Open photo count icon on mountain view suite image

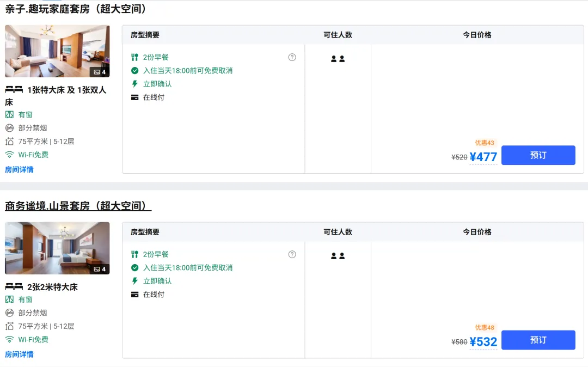pos(100,269)
